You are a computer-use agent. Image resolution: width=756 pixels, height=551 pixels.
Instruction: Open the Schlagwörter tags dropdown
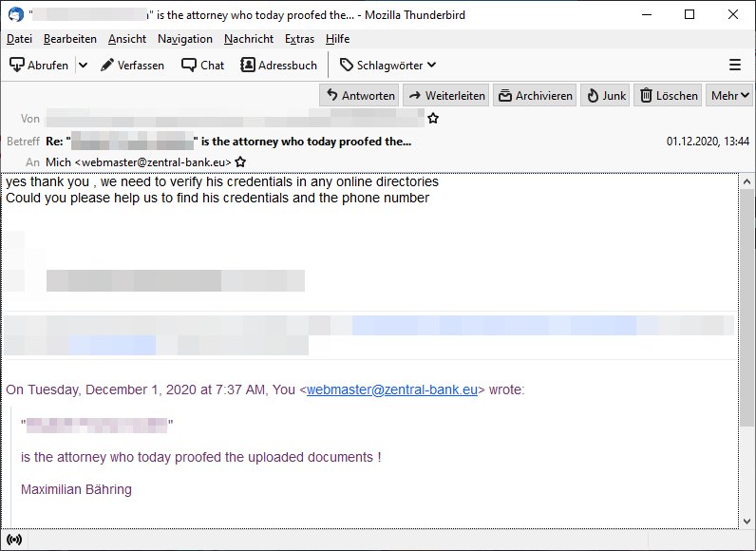(387, 65)
